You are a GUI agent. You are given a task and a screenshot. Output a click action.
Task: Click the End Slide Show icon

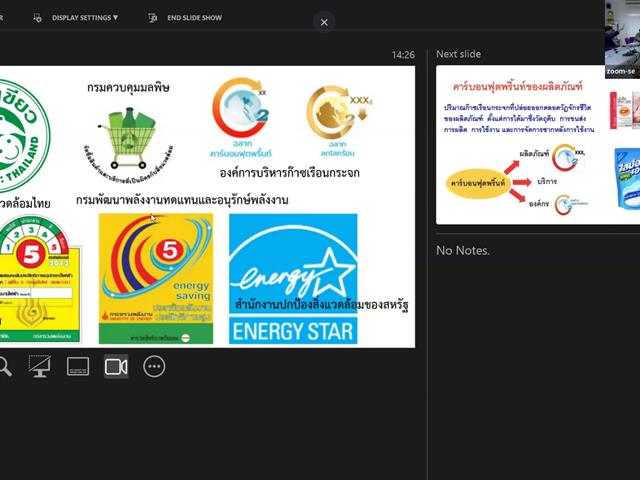point(153,18)
